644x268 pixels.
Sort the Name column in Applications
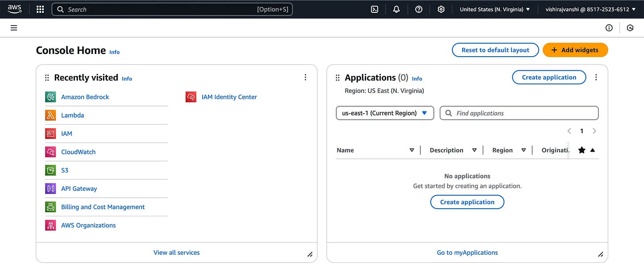(412, 150)
